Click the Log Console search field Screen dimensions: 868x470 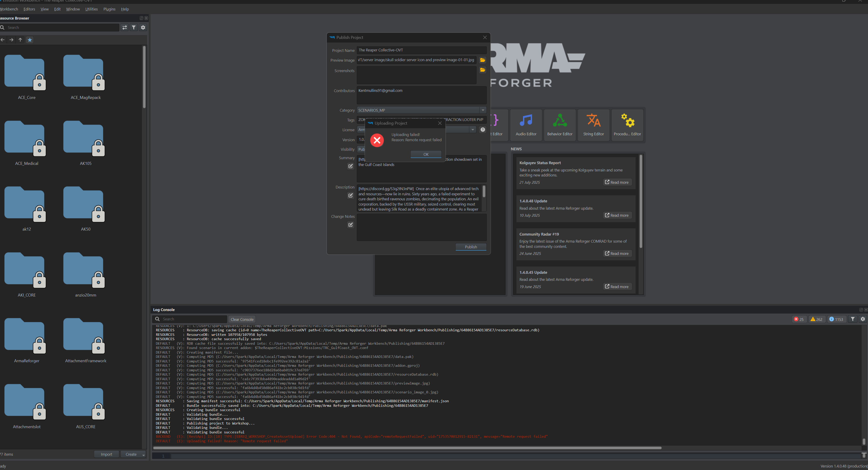[x=190, y=319]
